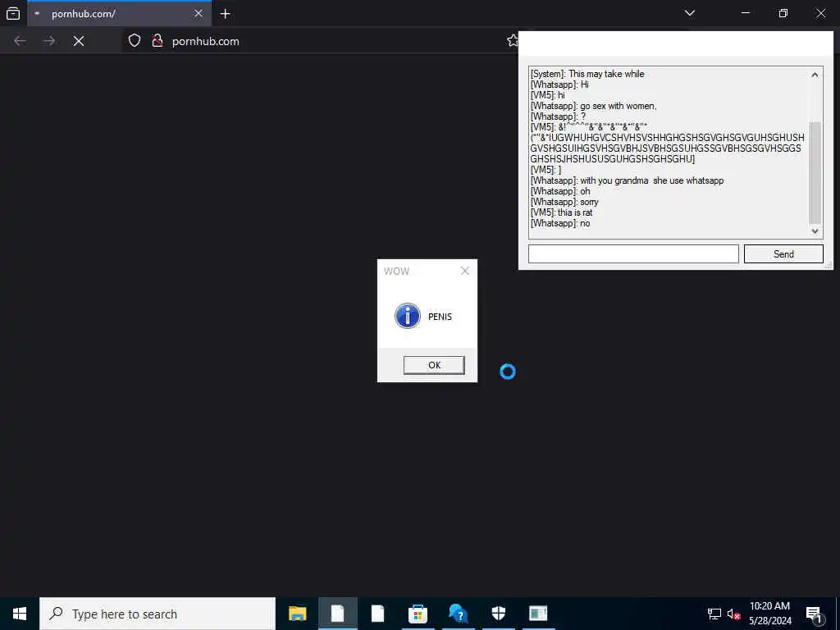Screen dimensions: 840x630
Task: Click the network status tray icon
Action: click(x=714, y=614)
